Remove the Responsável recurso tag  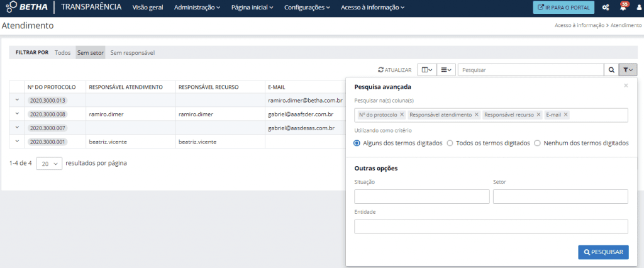(x=539, y=114)
